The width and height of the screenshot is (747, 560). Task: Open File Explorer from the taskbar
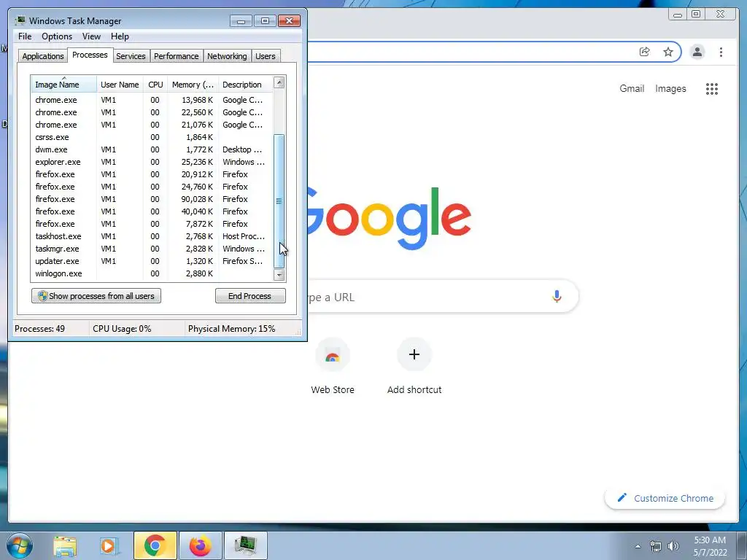click(x=65, y=545)
